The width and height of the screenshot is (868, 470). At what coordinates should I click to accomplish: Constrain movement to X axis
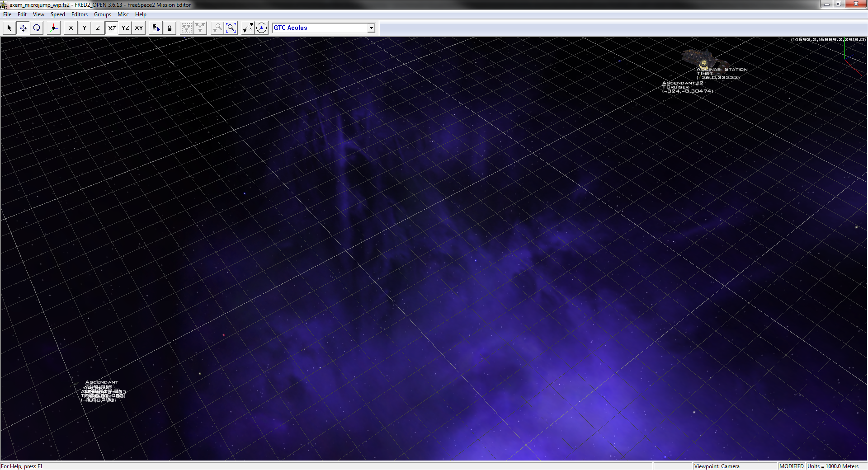(x=71, y=28)
